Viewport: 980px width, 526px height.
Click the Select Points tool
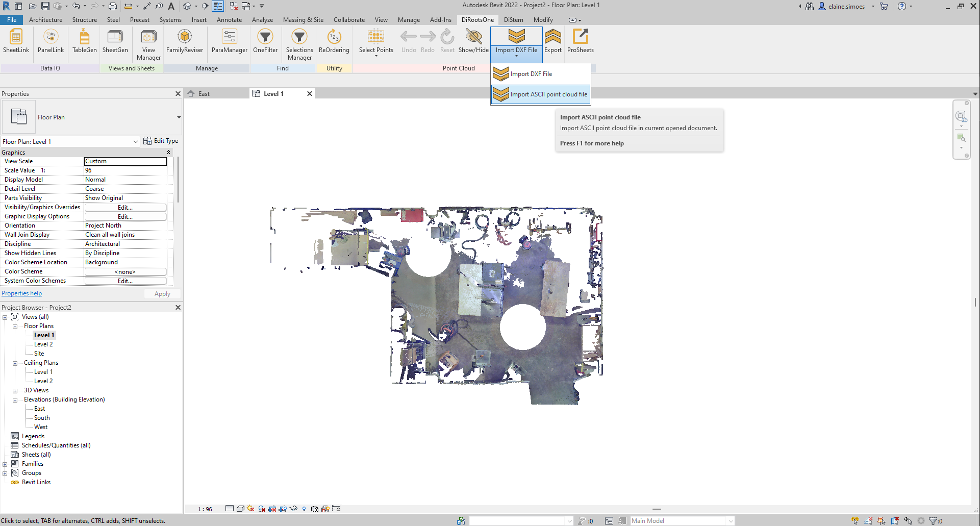click(376, 41)
